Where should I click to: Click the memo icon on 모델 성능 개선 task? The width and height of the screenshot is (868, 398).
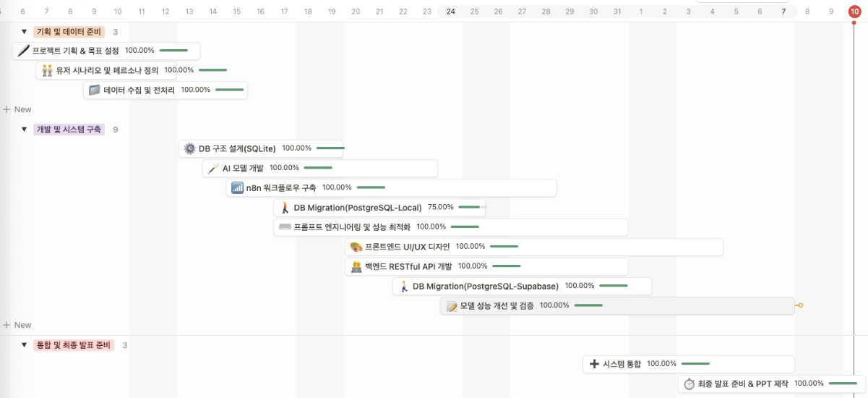(452, 305)
